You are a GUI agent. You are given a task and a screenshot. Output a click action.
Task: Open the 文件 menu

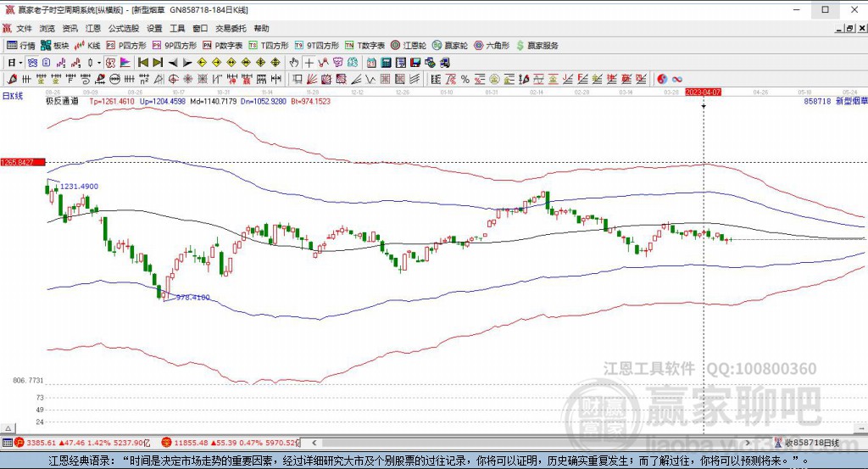pyautogui.click(x=24, y=28)
